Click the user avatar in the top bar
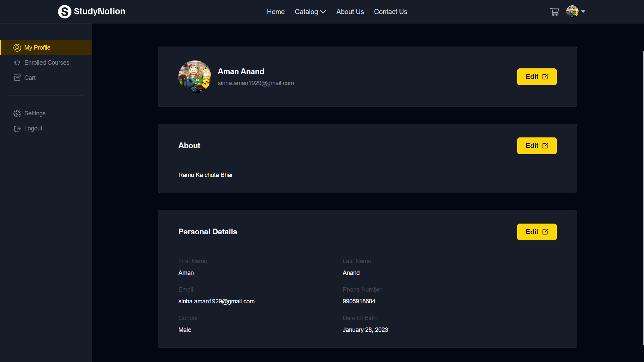Screen dimensions: 644x362 [572, 11]
